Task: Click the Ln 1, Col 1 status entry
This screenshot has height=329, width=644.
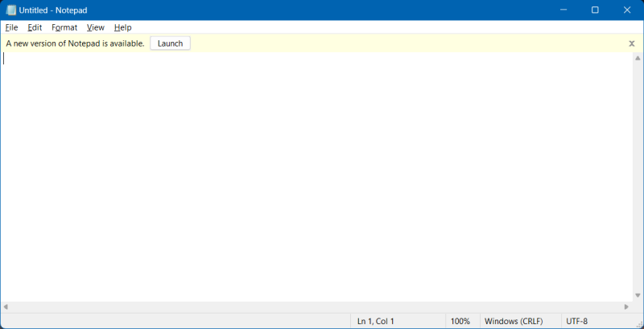Action: 376,321
